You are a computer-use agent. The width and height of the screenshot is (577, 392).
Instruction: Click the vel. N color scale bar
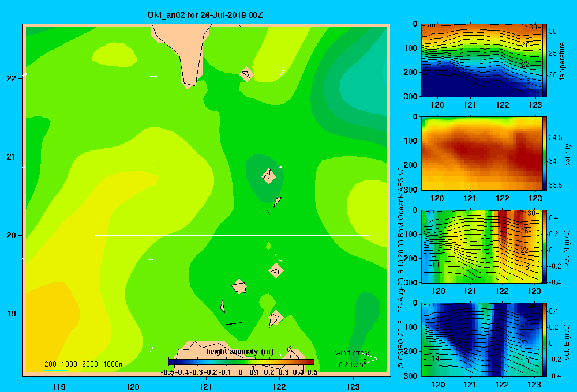coord(545,246)
